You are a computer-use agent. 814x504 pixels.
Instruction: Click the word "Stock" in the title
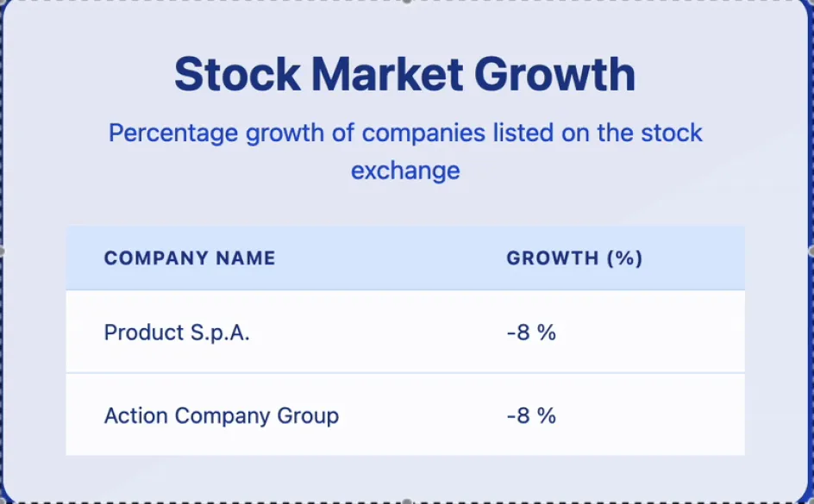click(237, 75)
